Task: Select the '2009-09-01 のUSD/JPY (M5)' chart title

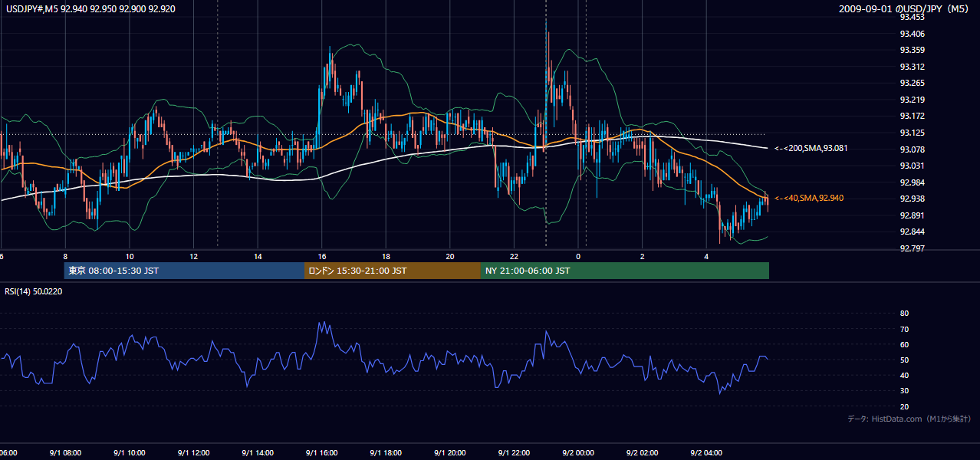Action: pyautogui.click(x=904, y=9)
